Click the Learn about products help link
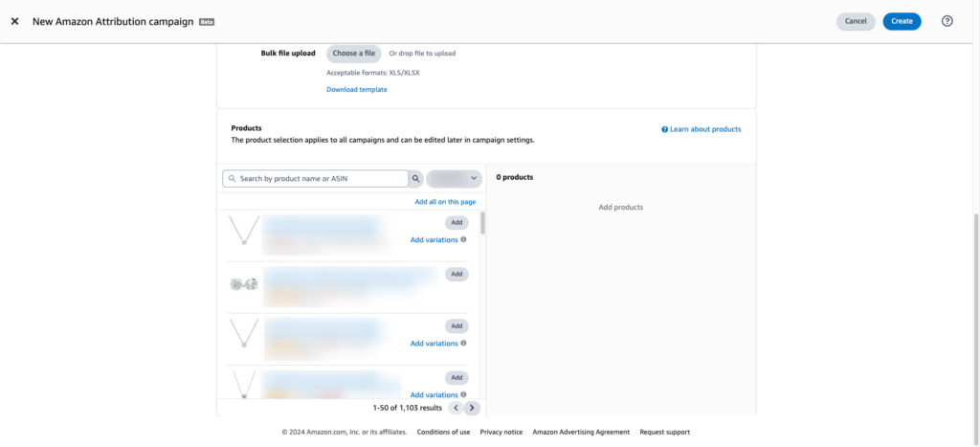This screenshot has width=980, height=447. click(x=702, y=129)
